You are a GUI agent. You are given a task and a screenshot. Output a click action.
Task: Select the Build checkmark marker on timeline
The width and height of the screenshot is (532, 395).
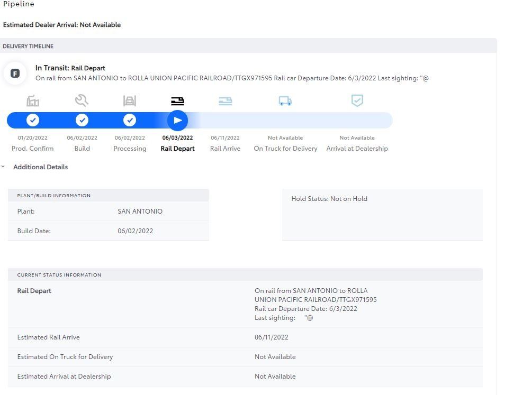point(82,120)
